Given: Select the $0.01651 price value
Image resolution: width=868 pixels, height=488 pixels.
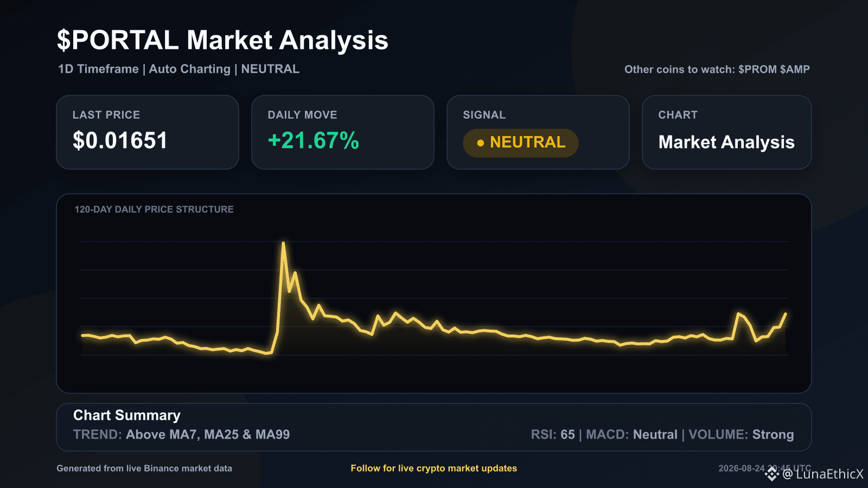Looking at the screenshot, I should coord(120,140).
